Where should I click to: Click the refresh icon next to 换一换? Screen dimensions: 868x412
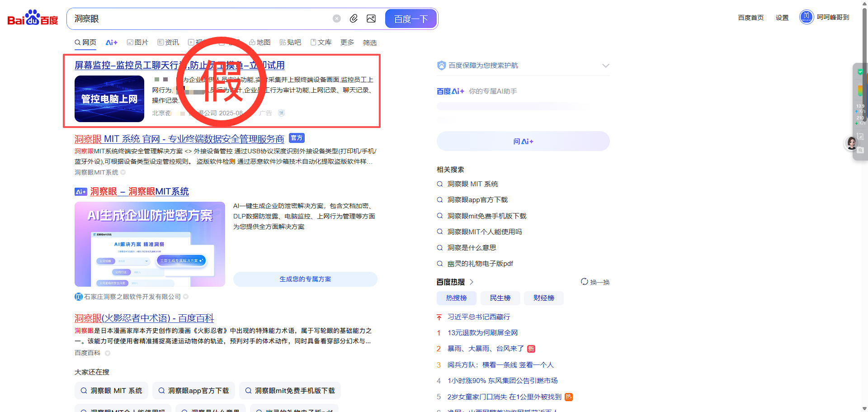pyautogui.click(x=585, y=282)
